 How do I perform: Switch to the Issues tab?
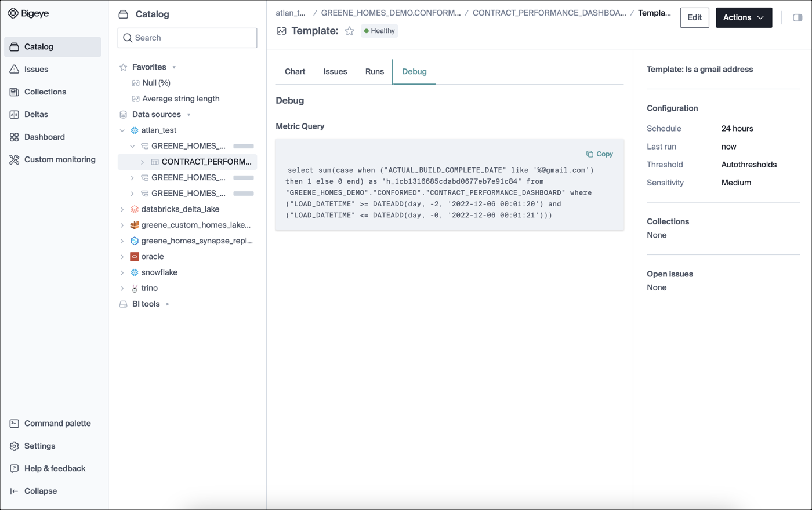click(335, 72)
